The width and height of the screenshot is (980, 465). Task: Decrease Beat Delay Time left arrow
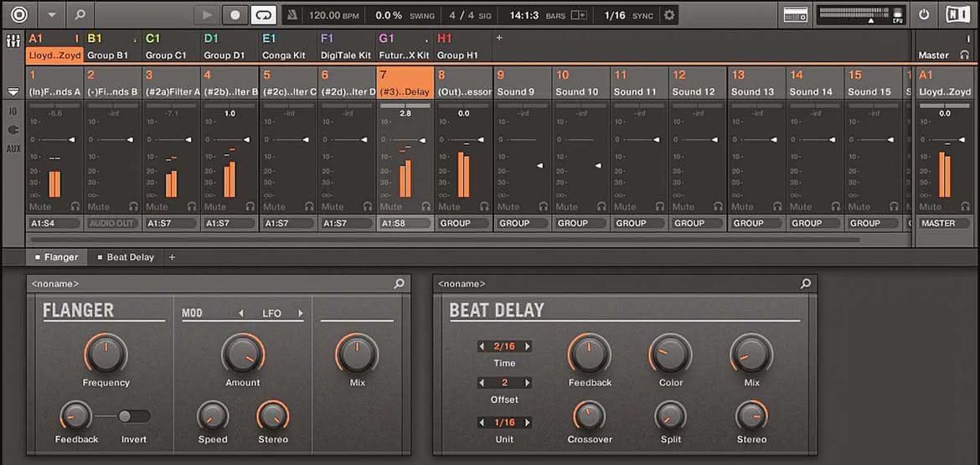[482, 346]
